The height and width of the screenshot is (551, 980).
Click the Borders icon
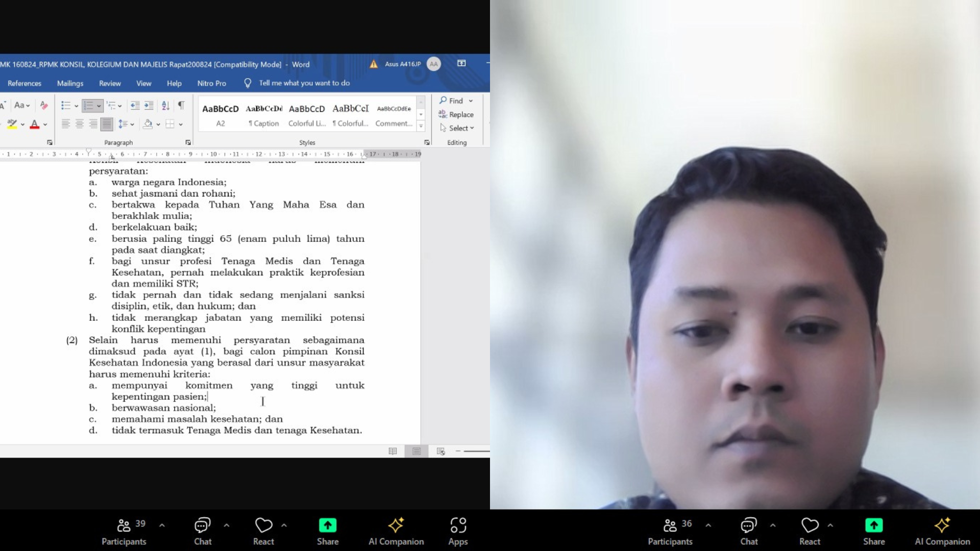[x=170, y=124]
